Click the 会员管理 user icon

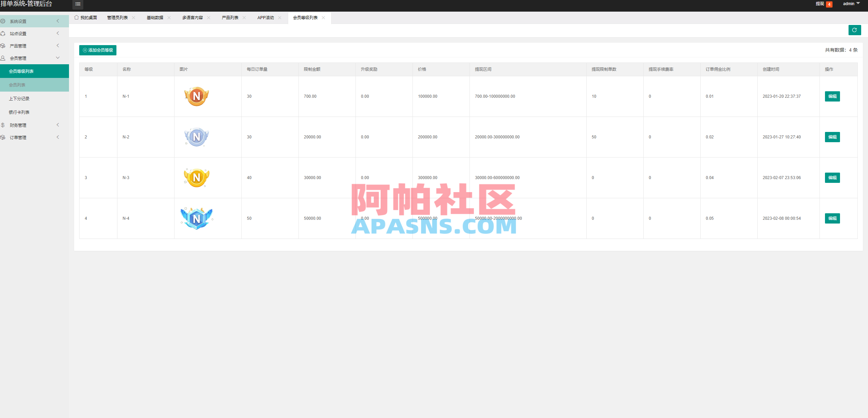coord(3,58)
